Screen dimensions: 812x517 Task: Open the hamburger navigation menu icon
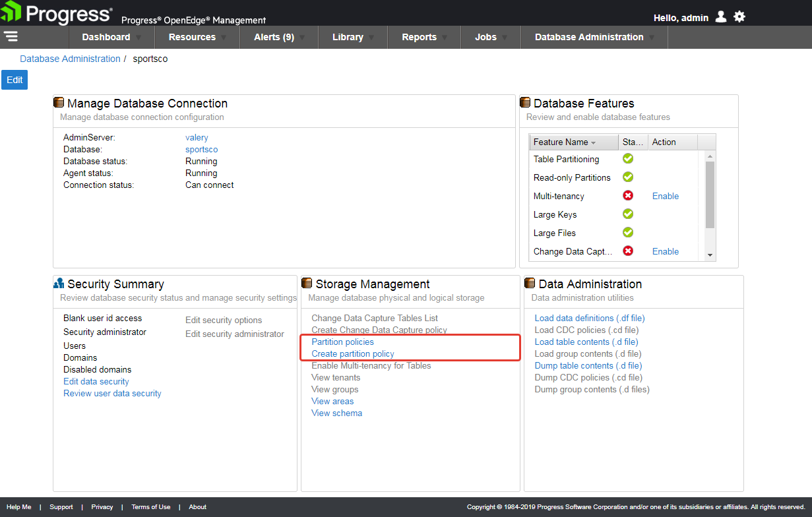pyautogui.click(x=11, y=36)
